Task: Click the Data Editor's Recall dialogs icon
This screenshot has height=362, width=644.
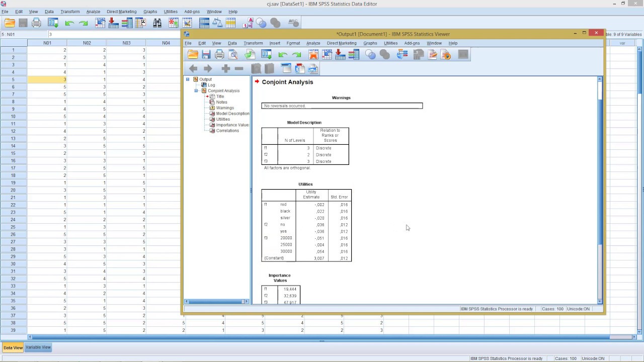Action: pyautogui.click(x=53, y=23)
